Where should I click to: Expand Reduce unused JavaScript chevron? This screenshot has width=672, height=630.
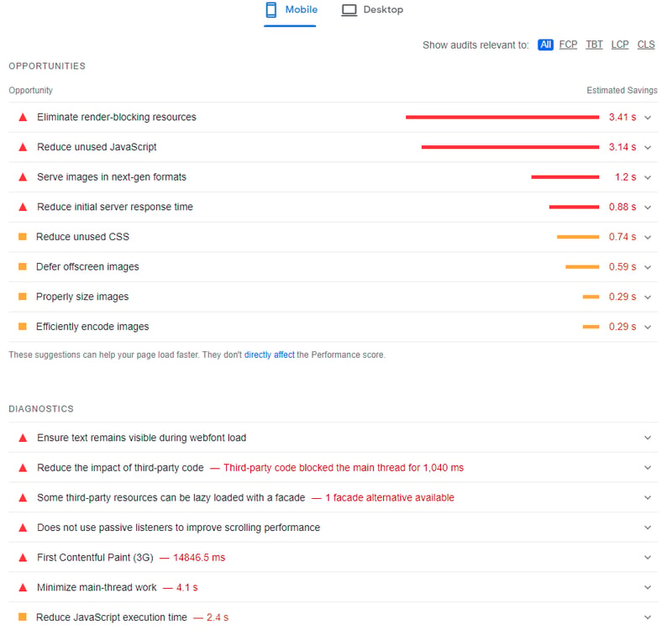[x=648, y=148]
